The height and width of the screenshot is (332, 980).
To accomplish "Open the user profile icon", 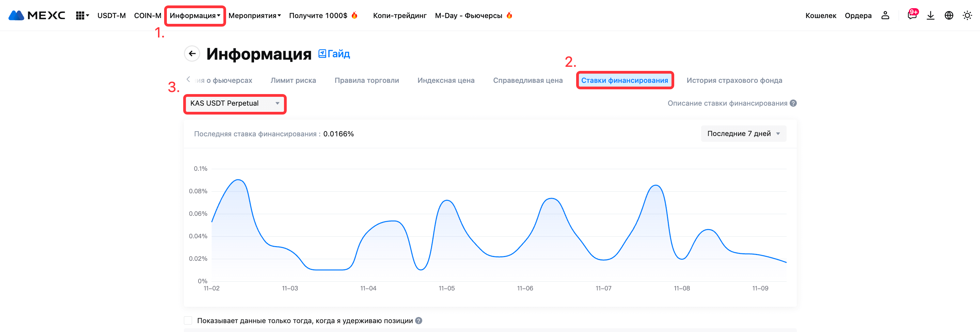I will point(885,16).
